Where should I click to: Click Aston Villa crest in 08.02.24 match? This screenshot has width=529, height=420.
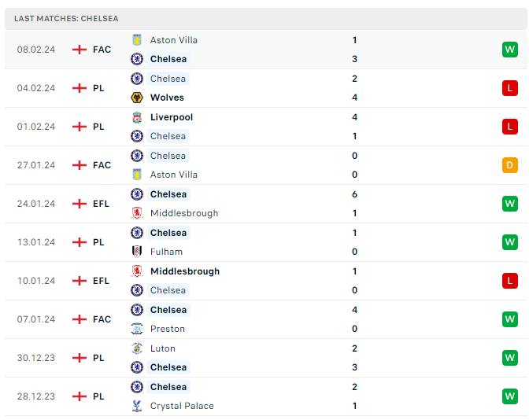point(137,40)
